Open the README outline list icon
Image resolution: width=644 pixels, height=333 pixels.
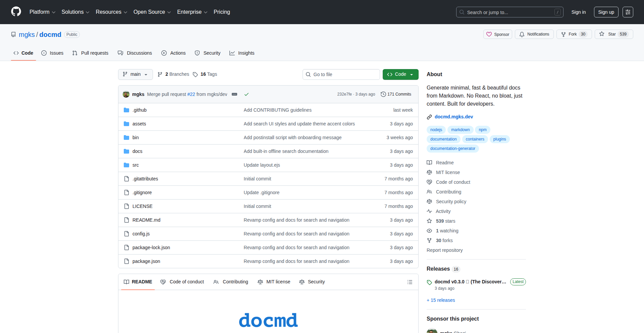[410, 282]
